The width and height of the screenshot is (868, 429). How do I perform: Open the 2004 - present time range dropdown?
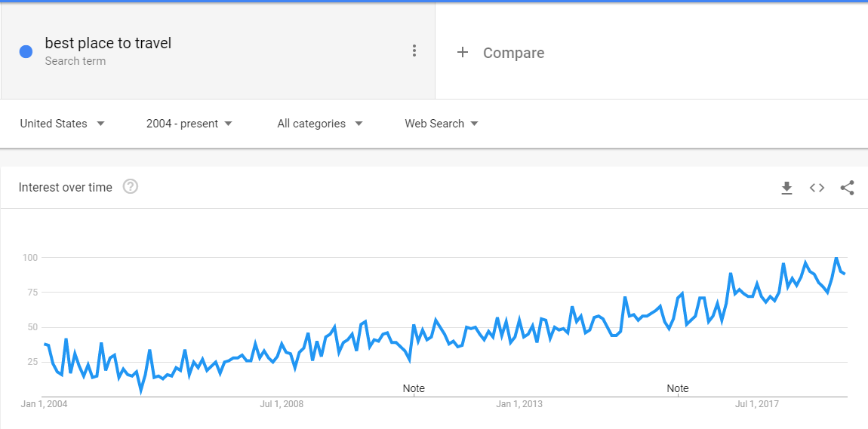click(189, 124)
